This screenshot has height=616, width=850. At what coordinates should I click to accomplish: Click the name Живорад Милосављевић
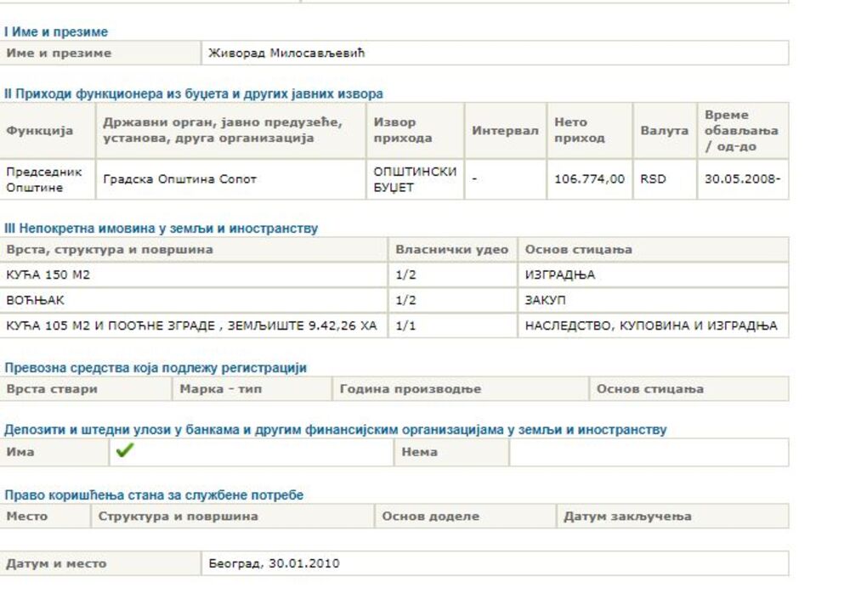coord(286,54)
